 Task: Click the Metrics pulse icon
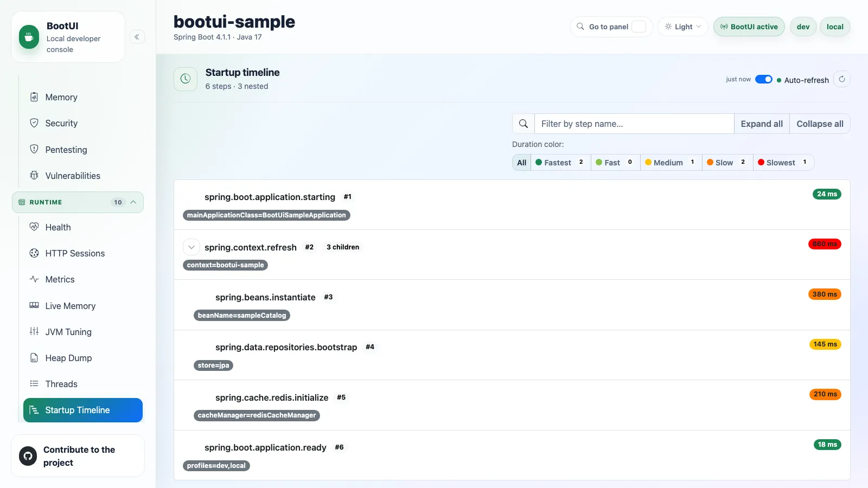(x=34, y=279)
